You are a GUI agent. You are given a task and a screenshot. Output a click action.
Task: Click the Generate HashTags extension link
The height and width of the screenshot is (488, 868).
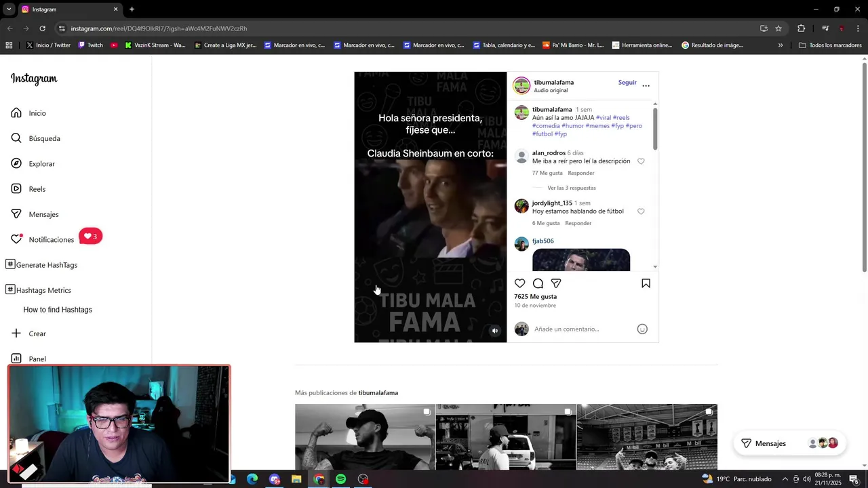41,265
